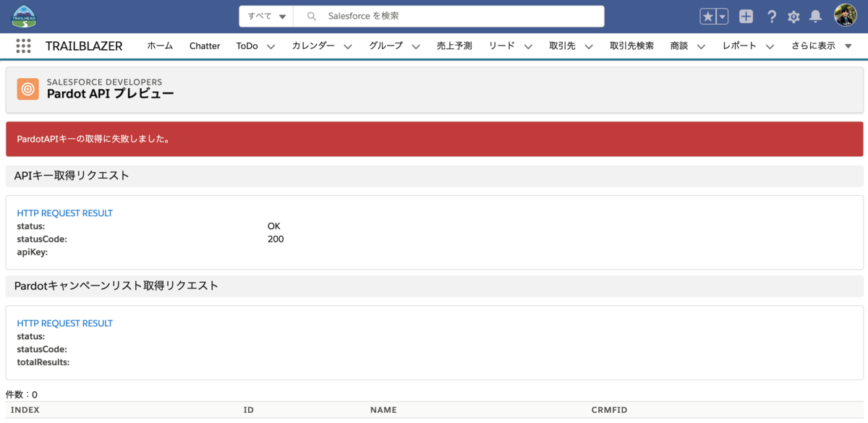
Task: Open the カレンダー tab
Action: point(313,46)
